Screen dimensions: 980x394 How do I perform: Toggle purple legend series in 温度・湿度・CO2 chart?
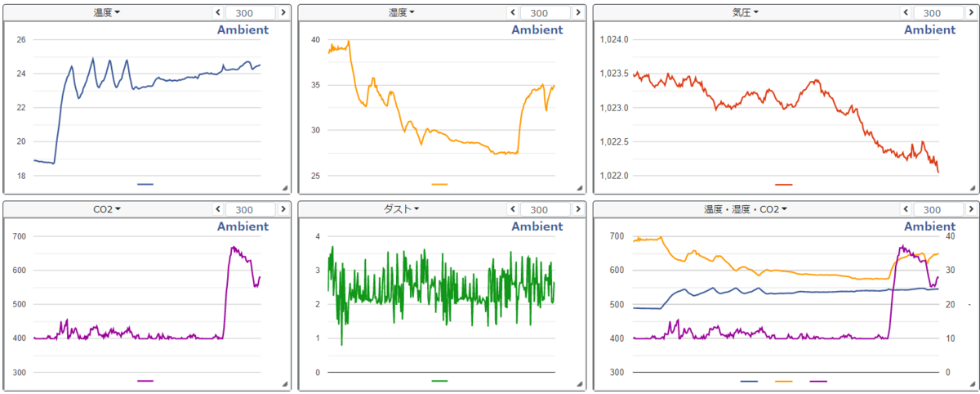[818, 381]
